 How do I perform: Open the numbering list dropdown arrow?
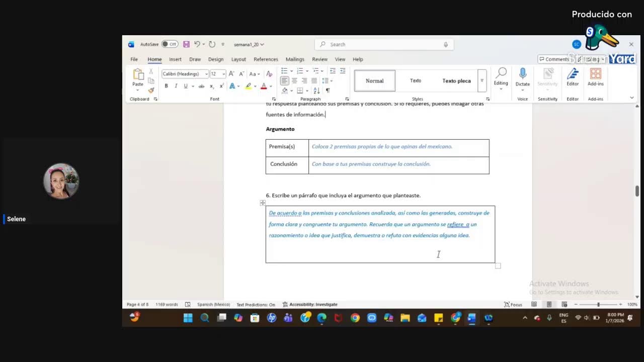coord(307,71)
